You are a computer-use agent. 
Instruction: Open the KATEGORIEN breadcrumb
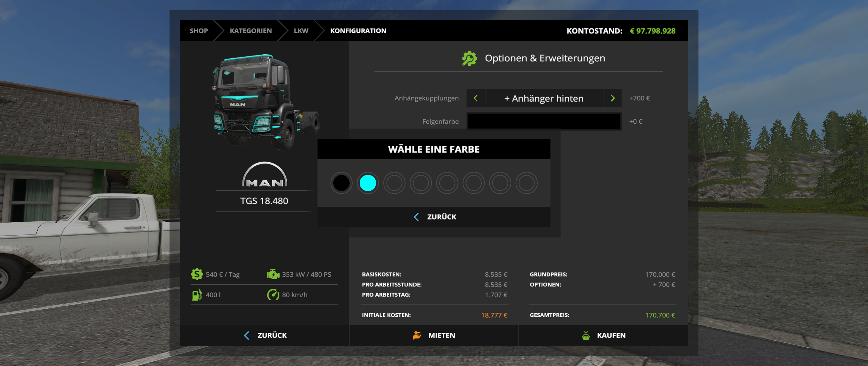click(251, 31)
